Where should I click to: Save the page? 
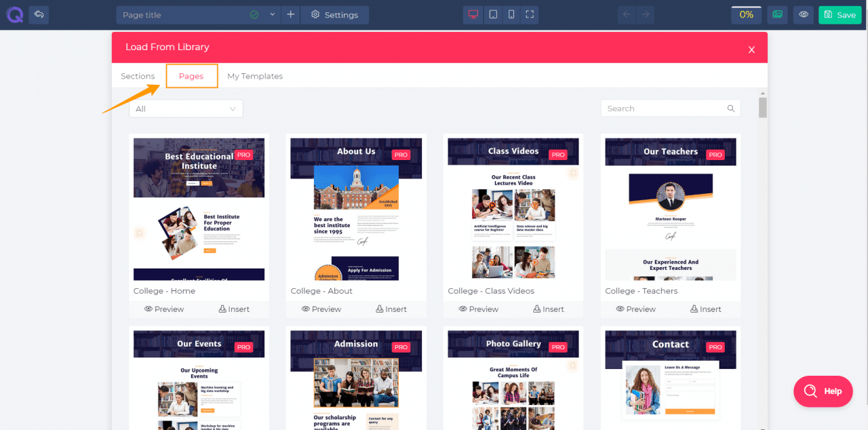(840, 15)
